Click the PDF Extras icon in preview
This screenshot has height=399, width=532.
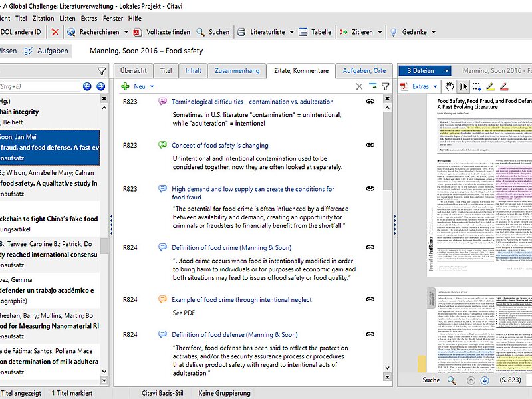tap(404, 86)
